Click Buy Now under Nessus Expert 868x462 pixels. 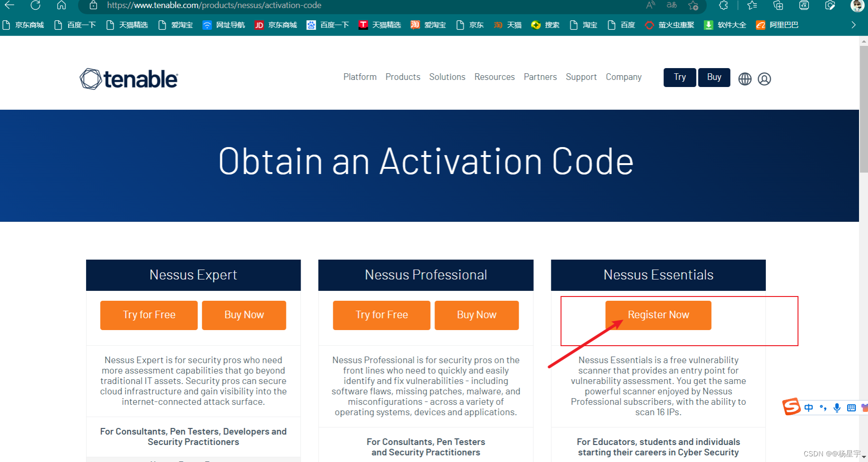(244, 315)
